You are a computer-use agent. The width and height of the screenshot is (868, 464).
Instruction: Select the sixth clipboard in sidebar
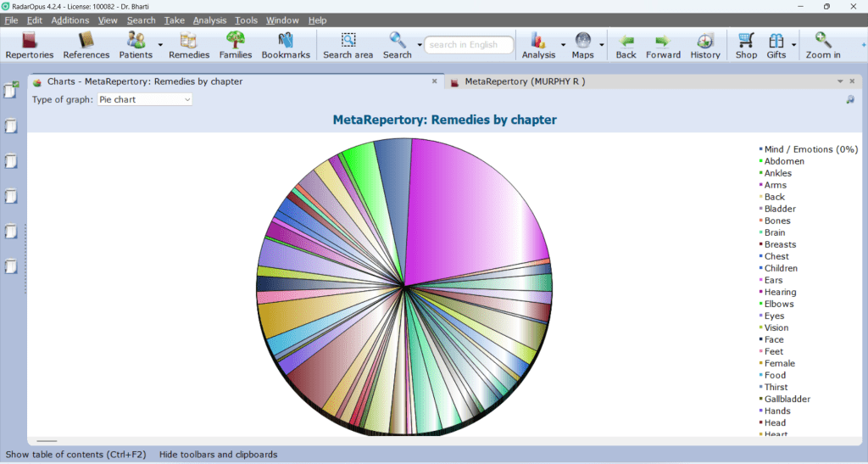(x=11, y=266)
